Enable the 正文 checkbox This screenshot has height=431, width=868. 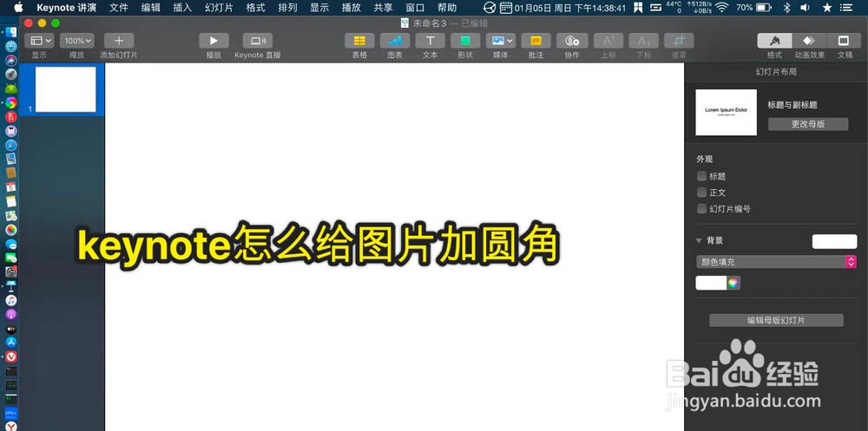[x=701, y=193]
